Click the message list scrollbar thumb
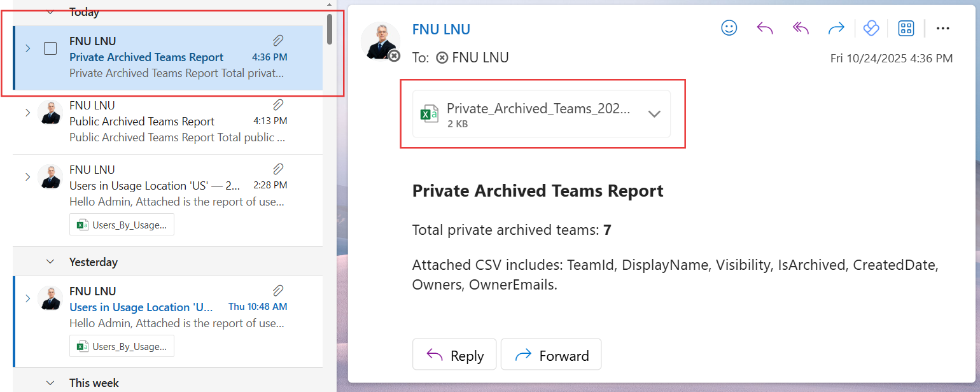Image resolution: width=980 pixels, height=392 pixels. 329,29
